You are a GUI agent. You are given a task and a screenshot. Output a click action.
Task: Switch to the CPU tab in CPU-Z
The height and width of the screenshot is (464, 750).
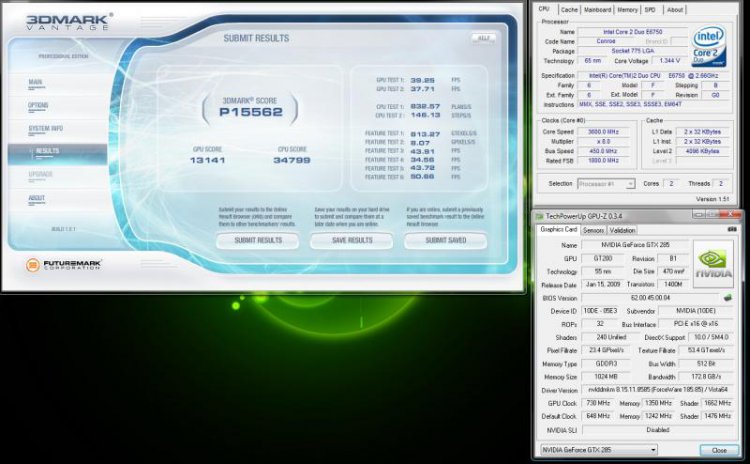point(544,9)
